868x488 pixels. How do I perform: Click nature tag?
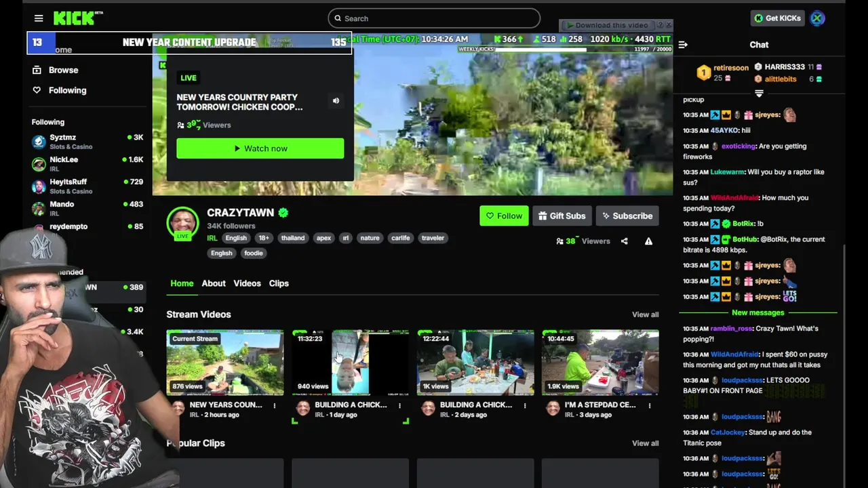pos(370,238)
